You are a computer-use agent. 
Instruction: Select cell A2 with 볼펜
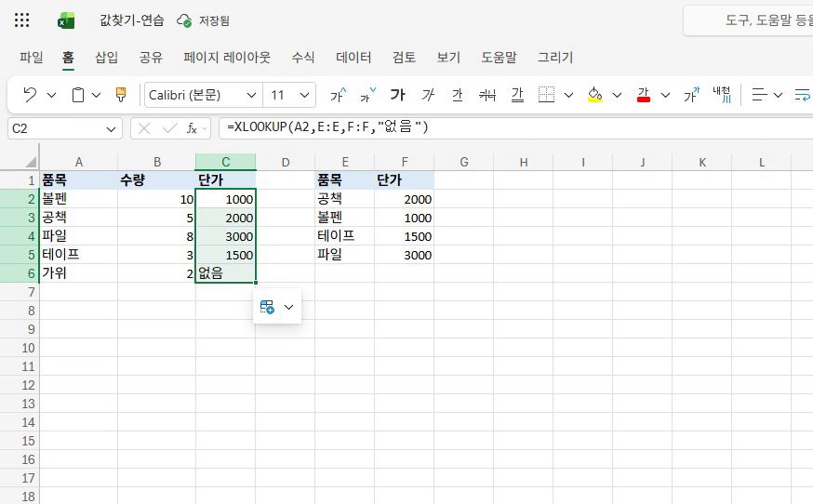pyautogui.click(x=79, y=199)
